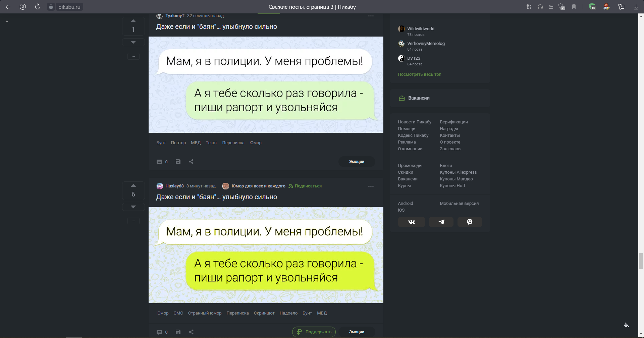Share TyxlomyT's post
The image size is (644, 338).
pyautogui.click(x=191, y=162)
